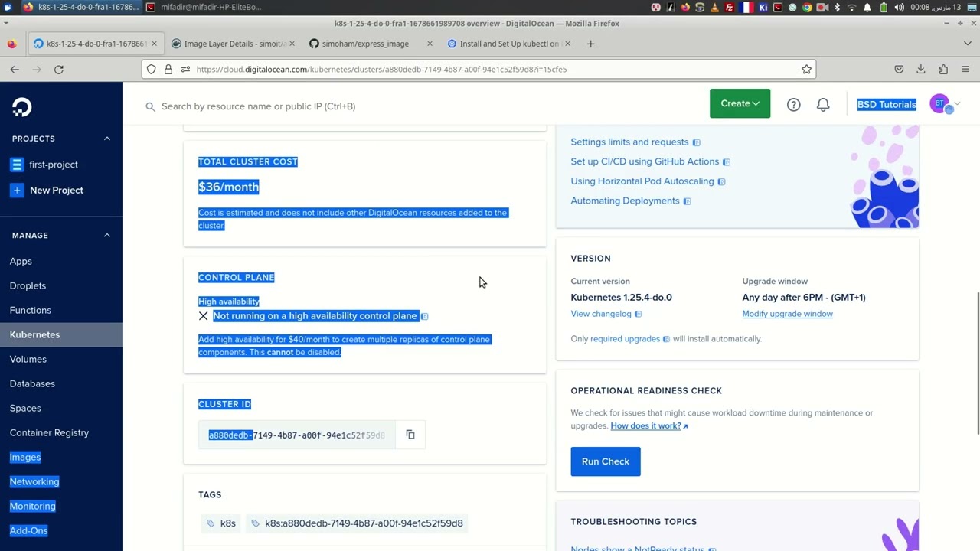Click the browser URL address bar
This screenshot has width=980, height=551.
[479, 69]
